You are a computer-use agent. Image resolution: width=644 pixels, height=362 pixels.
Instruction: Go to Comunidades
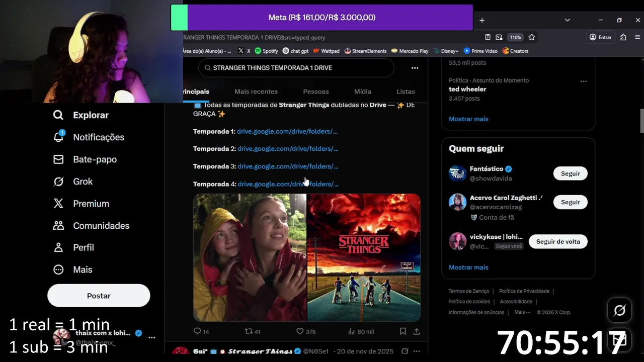(x=91, y=226)
